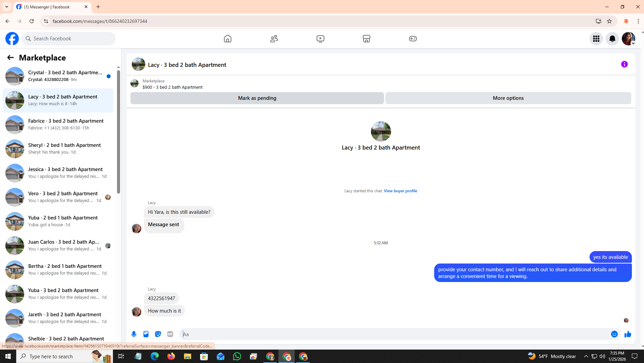Open Vero's 3 bed 2 bath conversation
Viewport: 644px width, 363px height.
pos(58,197)
